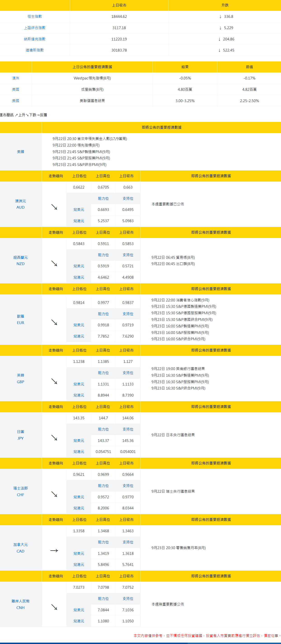Click the GBP downward trend arrow
The image size is (281, 644).
click(54, 381)
